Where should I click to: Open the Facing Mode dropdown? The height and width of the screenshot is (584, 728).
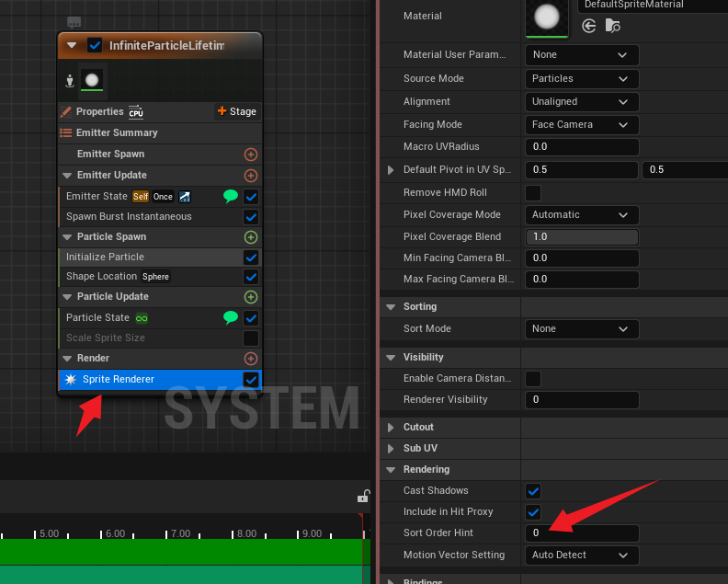pos(581,125)
